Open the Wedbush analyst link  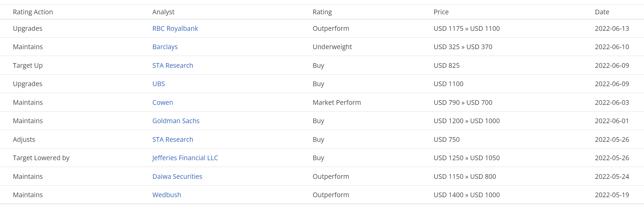[167, 195]
